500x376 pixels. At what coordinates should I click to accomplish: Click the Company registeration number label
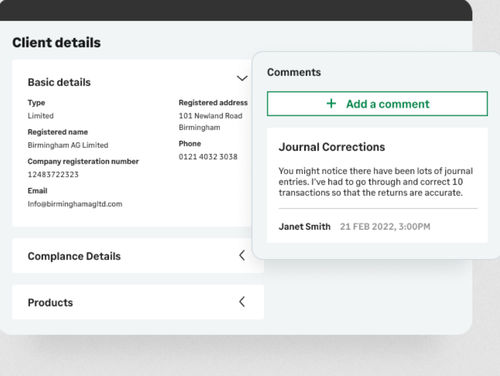[x=83, y=161]
